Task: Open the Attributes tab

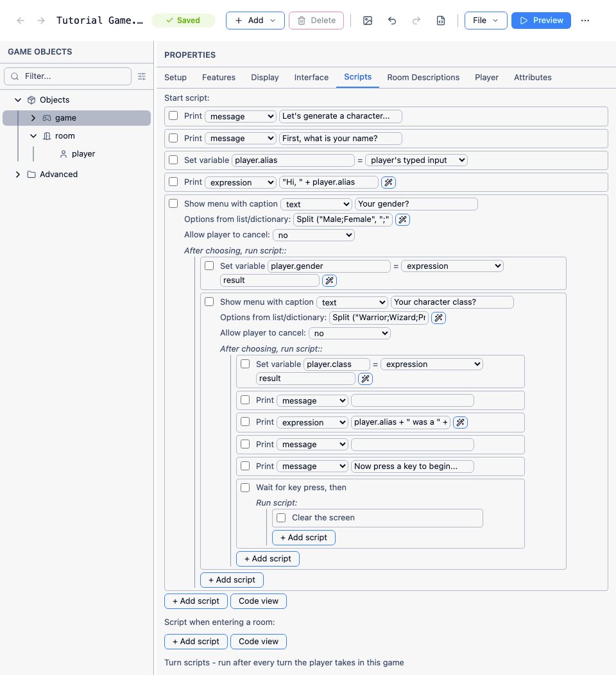Action: [x=533, y=78]
